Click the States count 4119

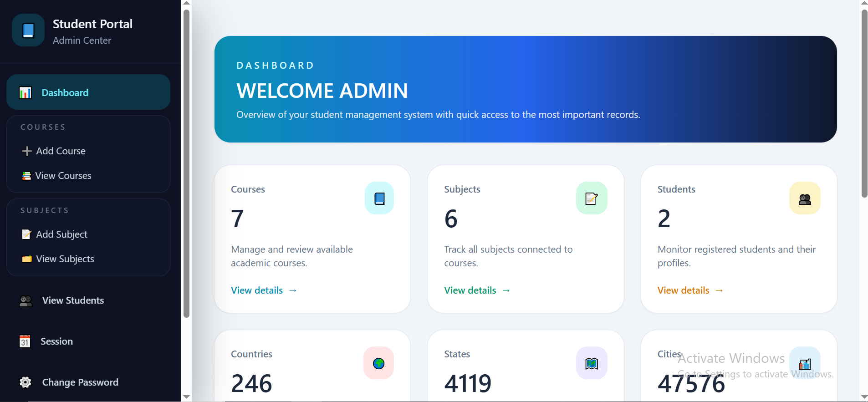468,383
